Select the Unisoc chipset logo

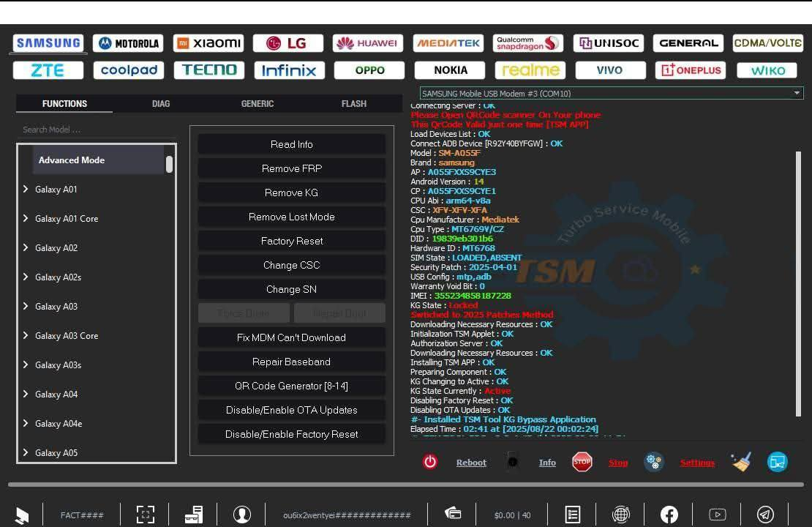pyautogui.click(x=609, y=43)
